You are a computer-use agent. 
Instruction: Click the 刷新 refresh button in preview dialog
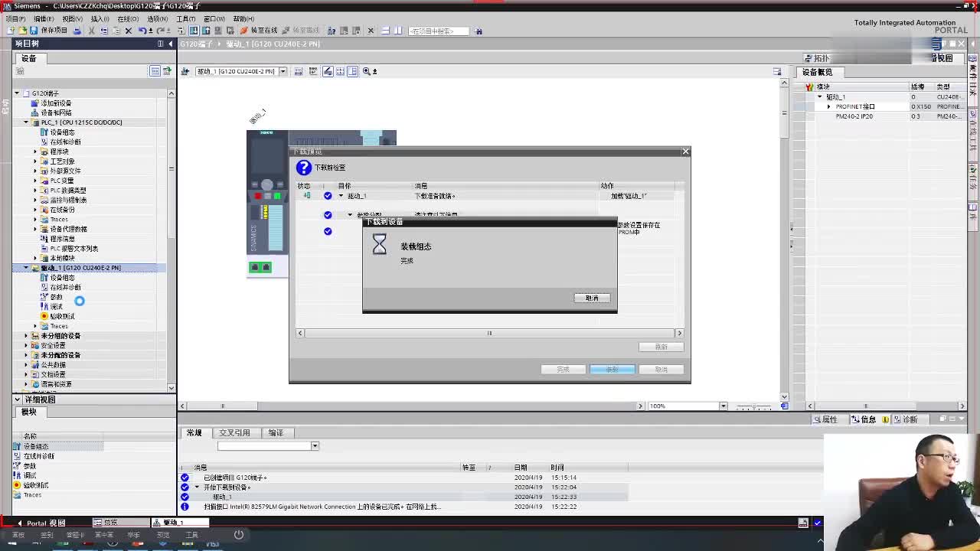[661, 347]
